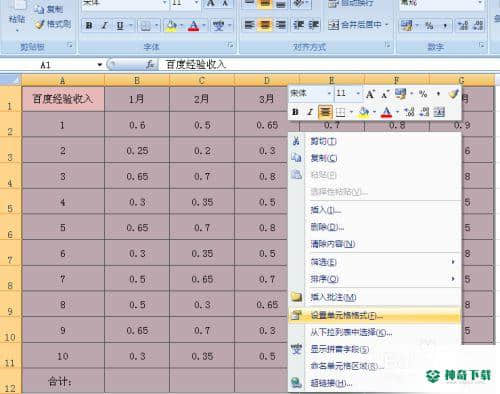Click the ribbon Merge and Center (合并后居中) button
The height and width of the screenshot is (394, 500).
point(355,25)
